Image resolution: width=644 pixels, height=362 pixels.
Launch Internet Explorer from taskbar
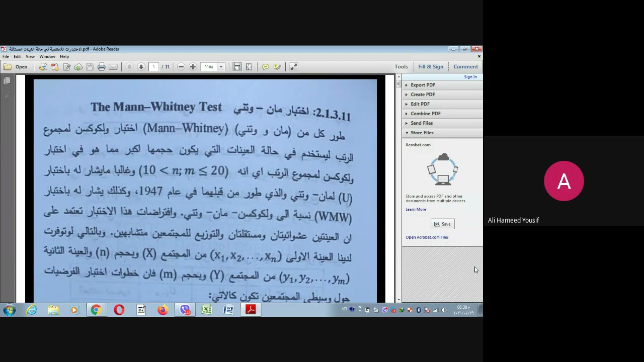(32, 310)
